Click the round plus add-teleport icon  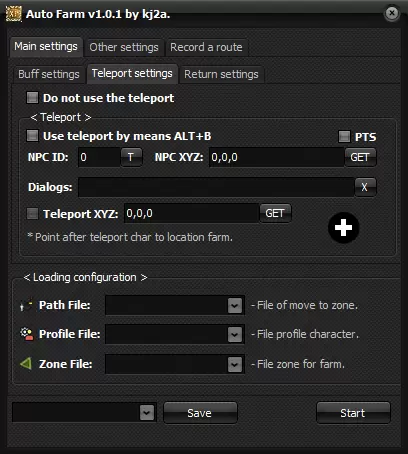click(x=343, y=228)
